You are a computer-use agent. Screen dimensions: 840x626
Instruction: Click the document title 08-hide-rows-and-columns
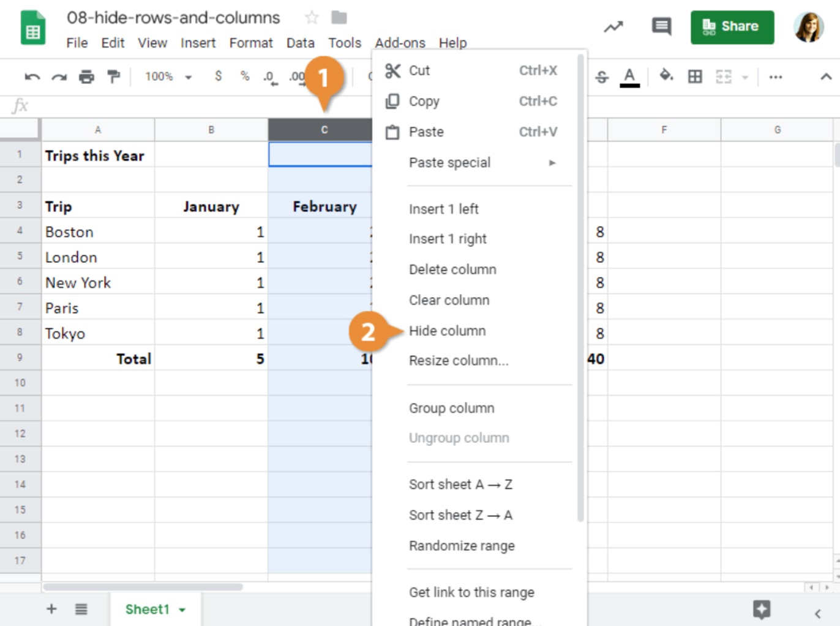[x=173, y=18]
